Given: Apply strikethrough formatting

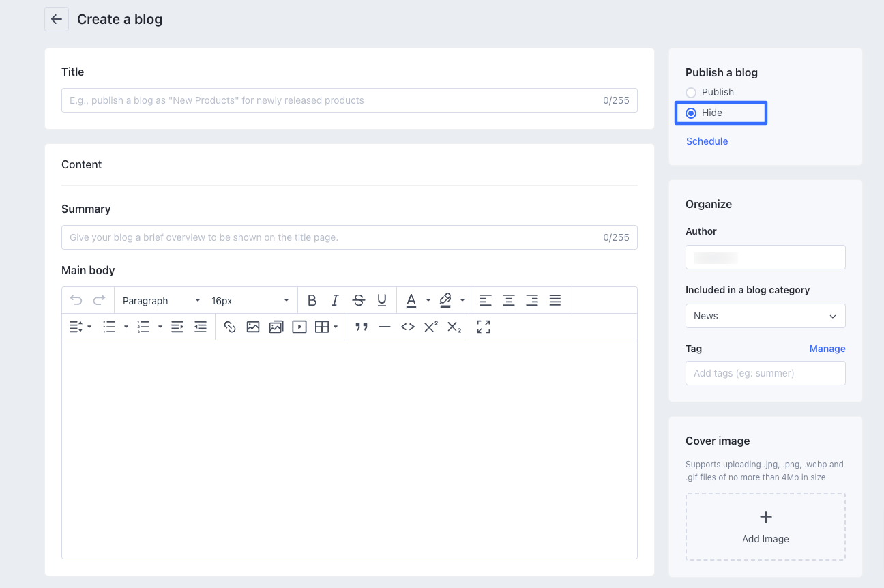Looking at the screenshot, I should tap(358, 300).
